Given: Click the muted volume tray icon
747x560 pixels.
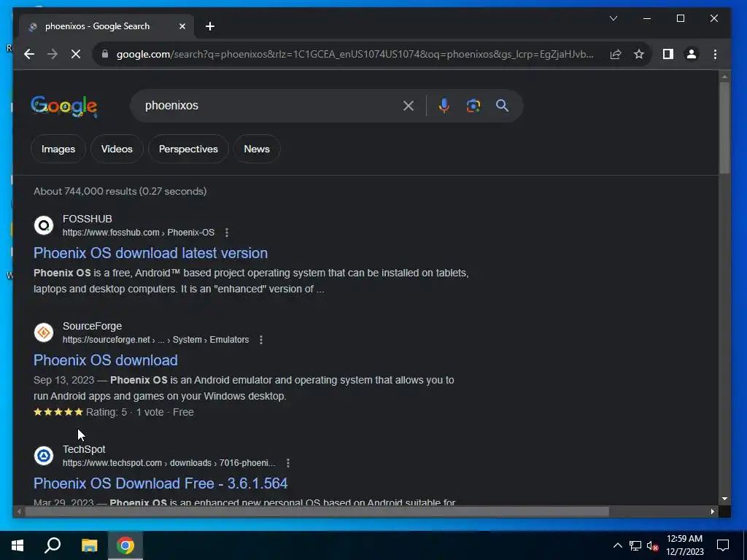Looking at the screenshot, I should [653, 545].
